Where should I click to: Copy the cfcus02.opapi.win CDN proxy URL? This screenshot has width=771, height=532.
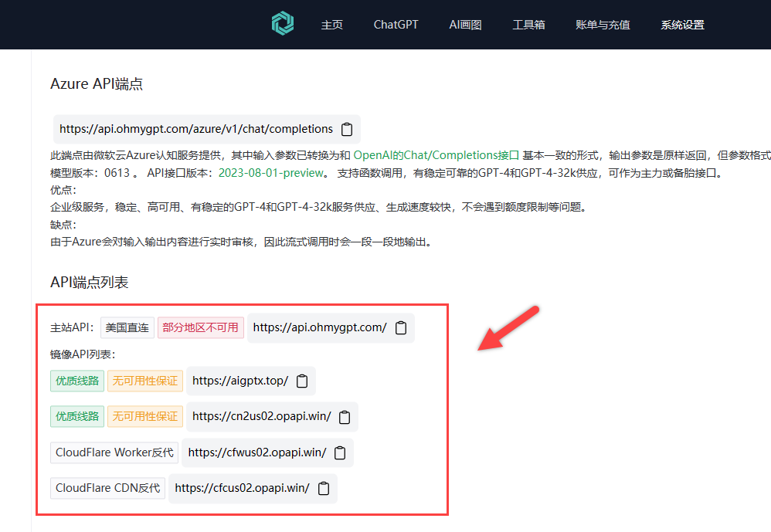[324, 488]
